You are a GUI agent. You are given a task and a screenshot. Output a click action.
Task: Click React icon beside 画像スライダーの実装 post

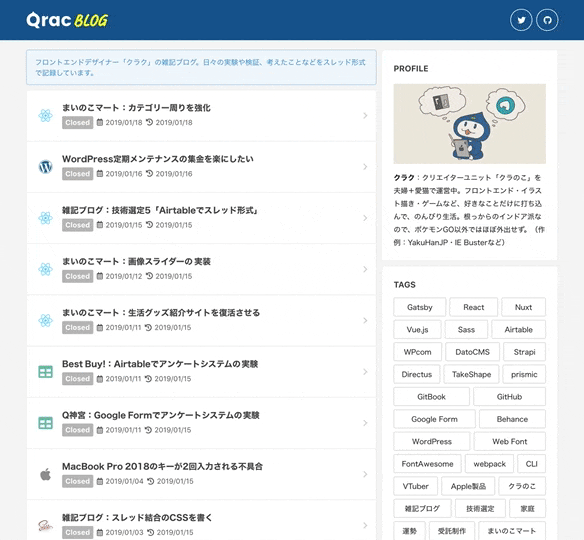pos(45,269)
